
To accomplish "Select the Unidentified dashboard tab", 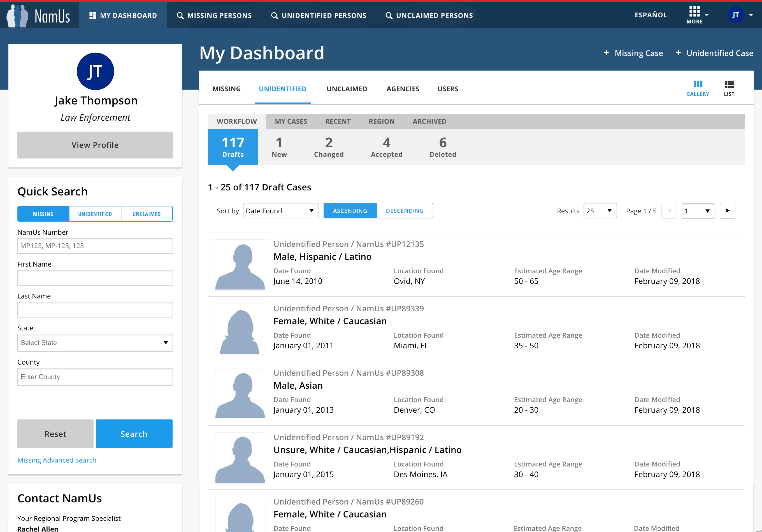I will pyautogui.click(x=283, y=89).
